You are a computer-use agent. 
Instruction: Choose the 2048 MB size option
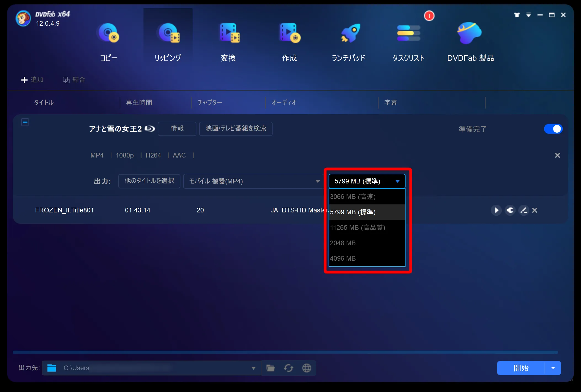click(x=367, y=243)
